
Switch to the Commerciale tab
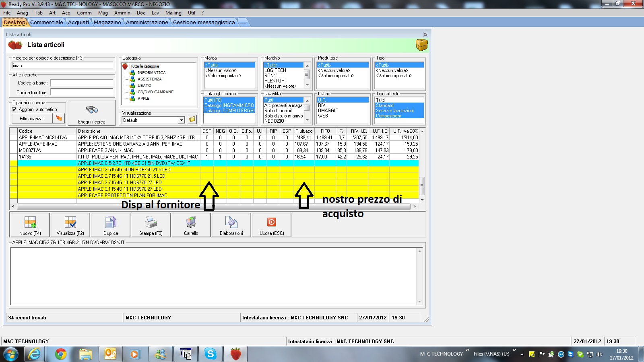coord(47,23)
